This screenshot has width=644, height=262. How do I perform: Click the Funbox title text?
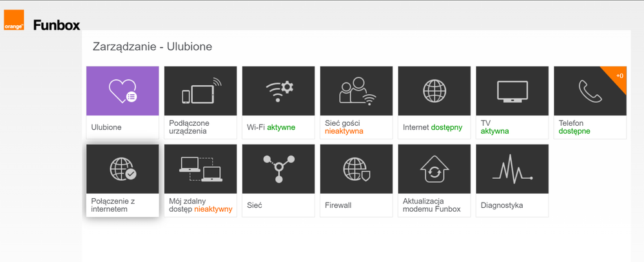tap(57, 25)
